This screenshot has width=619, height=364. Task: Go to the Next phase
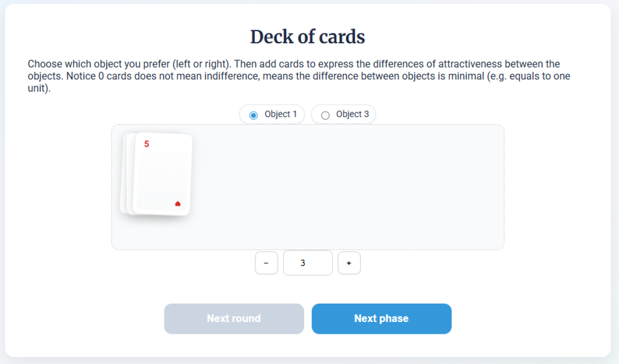[381, 319]
